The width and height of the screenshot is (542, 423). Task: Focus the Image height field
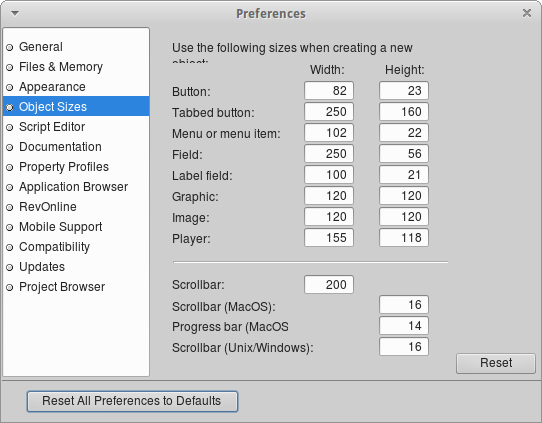click(x=404, y=217)
